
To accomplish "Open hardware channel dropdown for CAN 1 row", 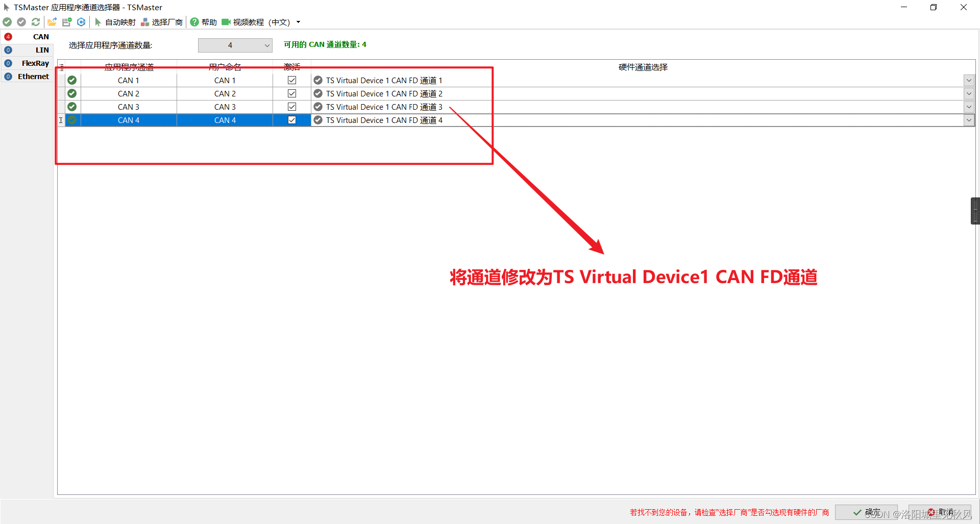I will 969,80.
